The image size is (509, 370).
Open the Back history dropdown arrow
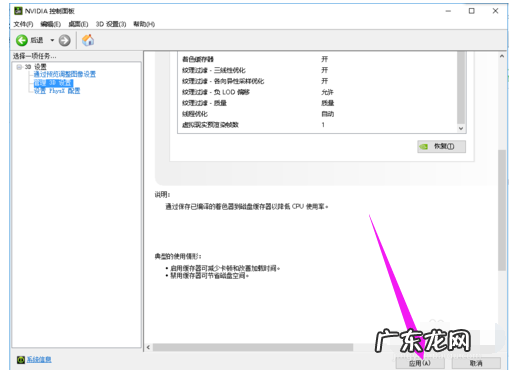52,40
